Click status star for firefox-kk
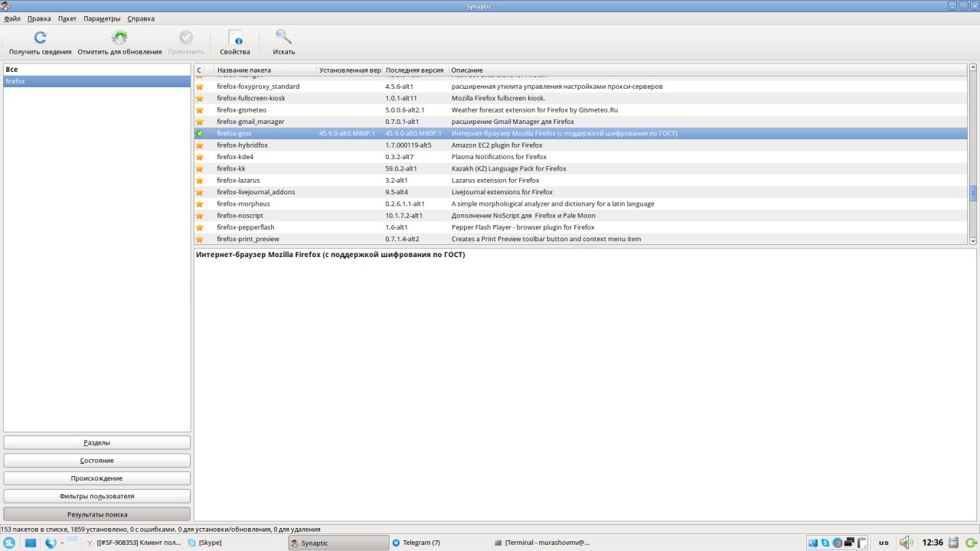The image size is (980, 551). [x=200, y=168]
